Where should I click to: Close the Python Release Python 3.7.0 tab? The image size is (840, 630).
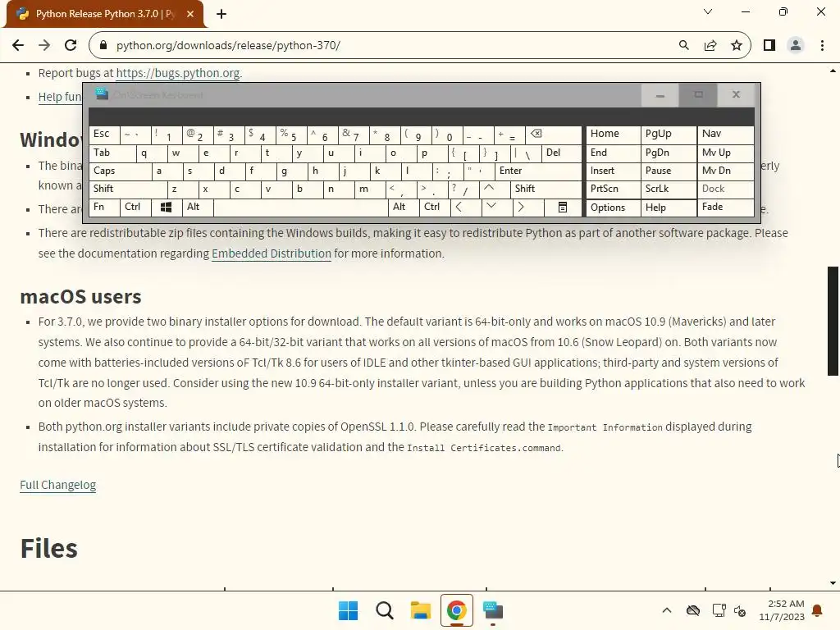click(190, 14)
